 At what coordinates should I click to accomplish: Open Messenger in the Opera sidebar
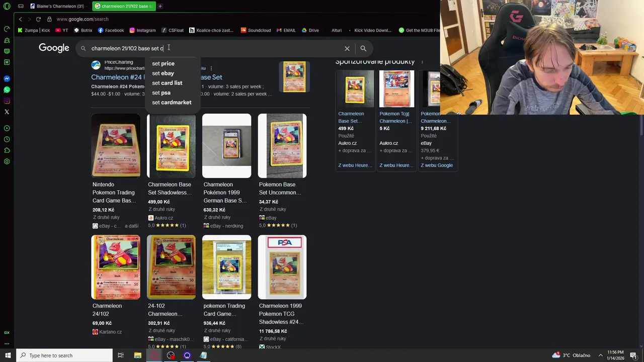point(7,79)
